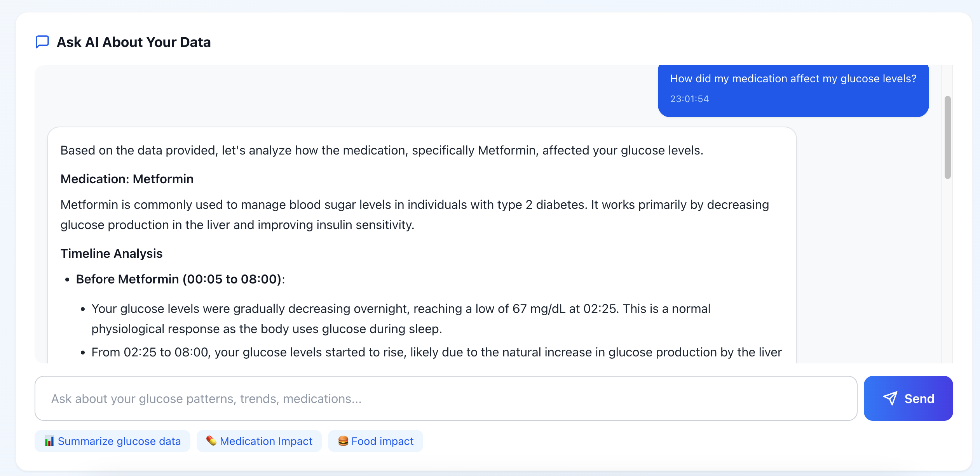Choose the "Summarize glucose data" suggestion text
This screenshot has width=980, height=476.
pyautogui.click(x=119, y=441)
